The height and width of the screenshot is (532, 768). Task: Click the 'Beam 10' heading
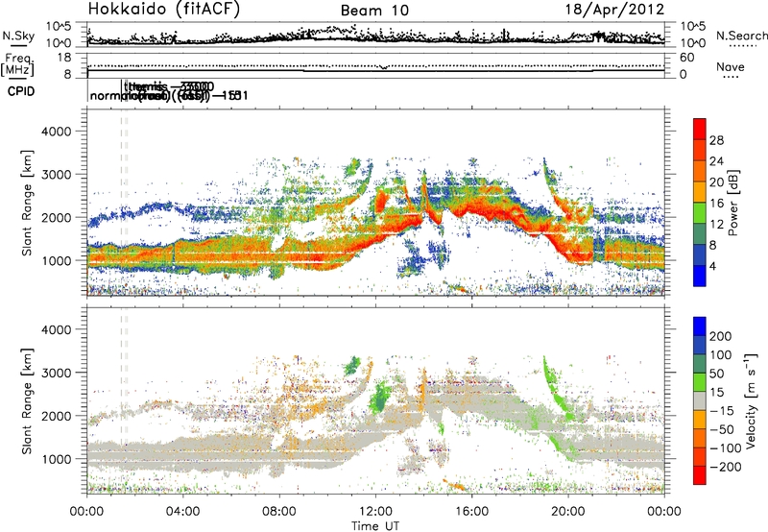[x=374, y=11]
